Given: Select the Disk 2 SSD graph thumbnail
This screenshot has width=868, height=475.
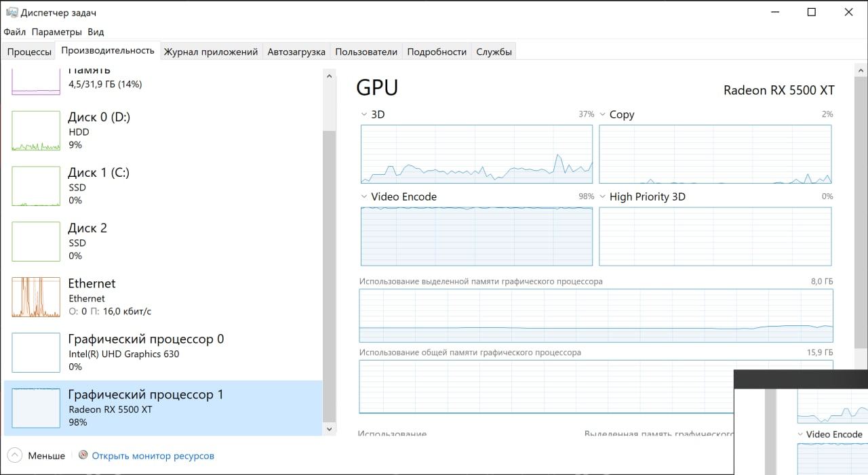Looking at the screenshot, I should 36,242.
